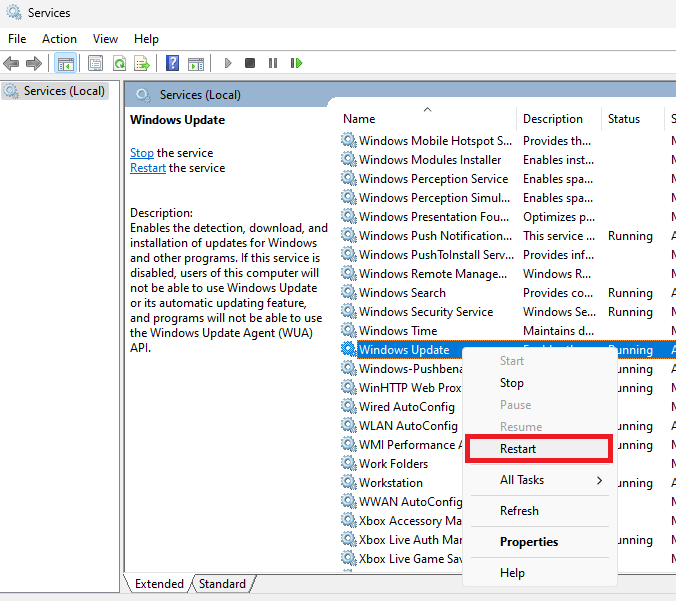Open the Help toolbar icon
Viewport: 676px width, 601px height.
point(172,63)
